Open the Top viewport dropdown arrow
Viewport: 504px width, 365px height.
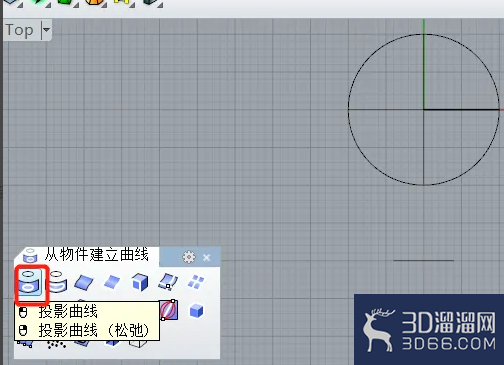click(x=46, y=30)
